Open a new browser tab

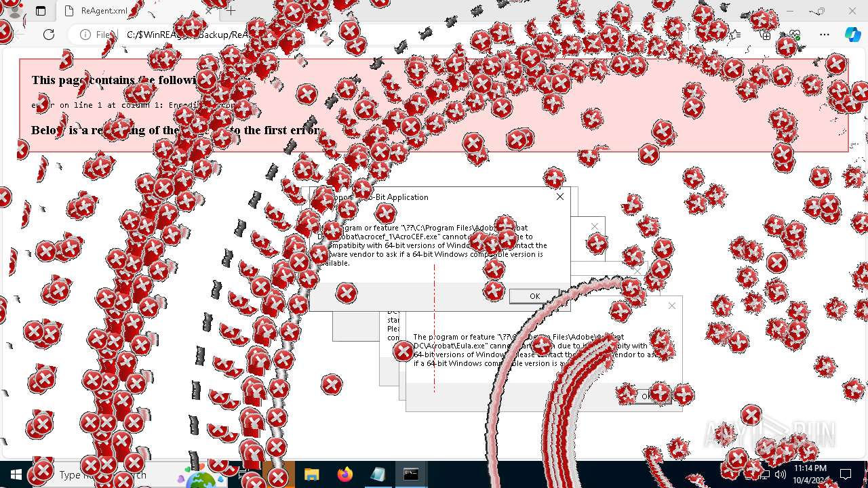231,11
